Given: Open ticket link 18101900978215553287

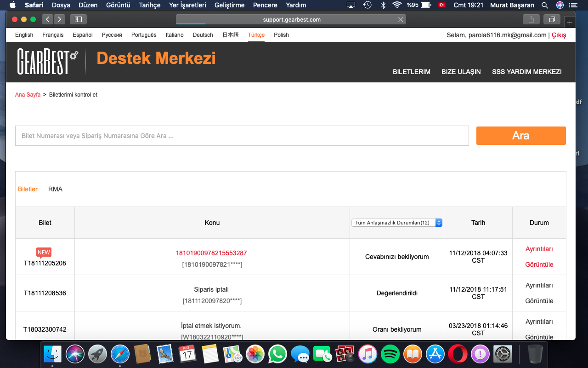Looking at the screenshot, I should [211, 253].
